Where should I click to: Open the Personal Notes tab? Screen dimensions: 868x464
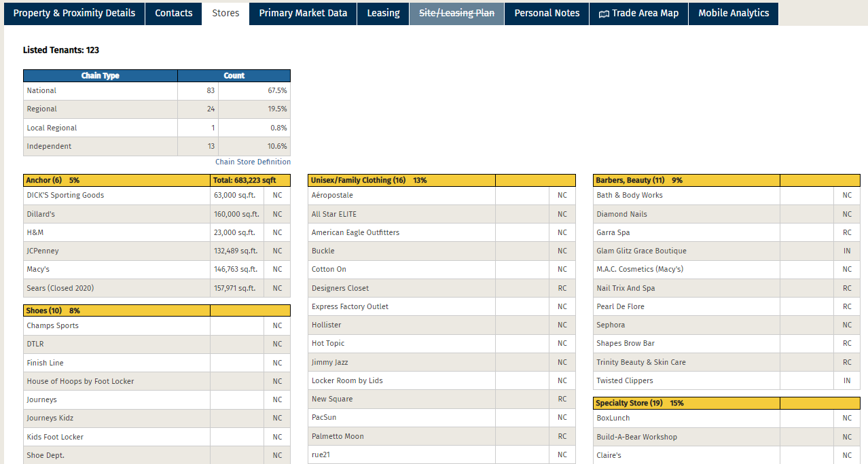tap(546, 13)
